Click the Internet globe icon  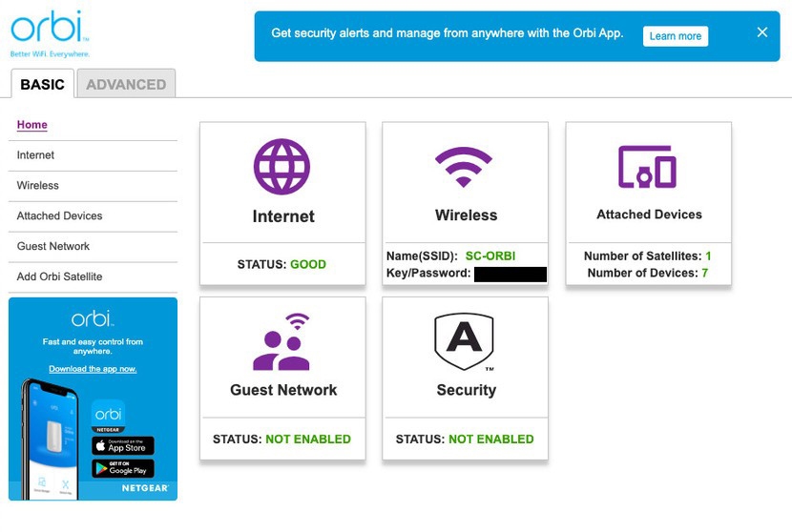282,167
